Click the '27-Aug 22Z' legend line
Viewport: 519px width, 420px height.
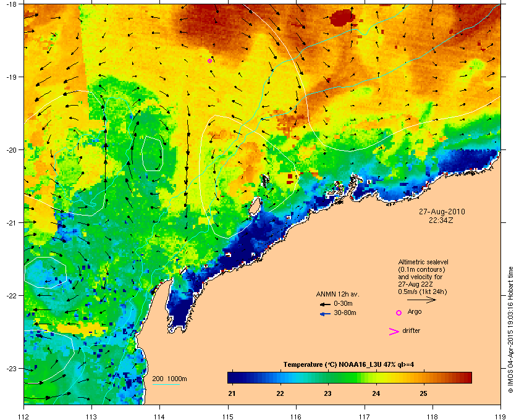pos(416,284)
